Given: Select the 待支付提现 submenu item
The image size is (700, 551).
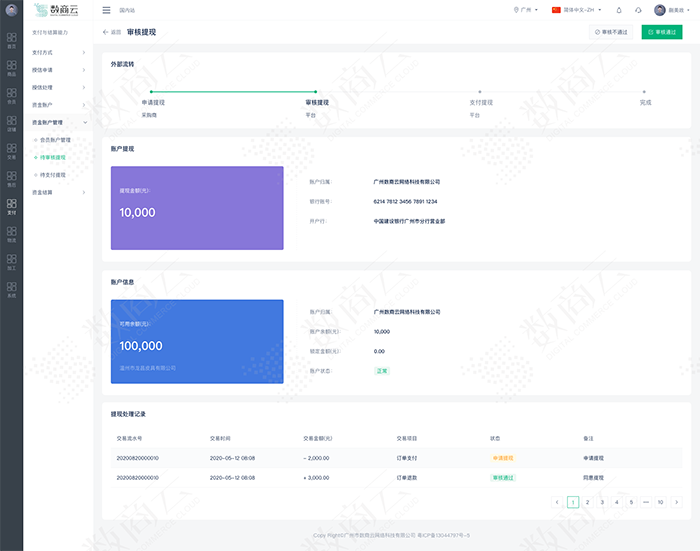Looking at the screenshot, I should [x=52, y=175].
